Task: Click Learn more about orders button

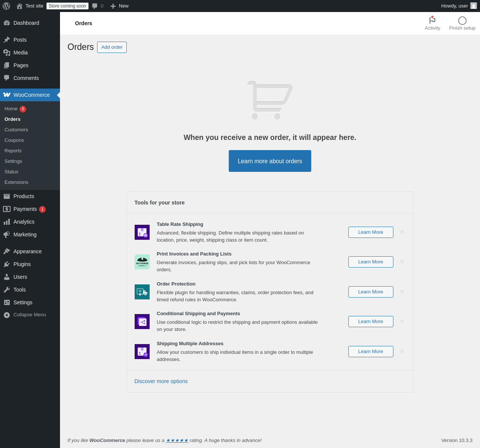Action: click(x=270, y=161)
